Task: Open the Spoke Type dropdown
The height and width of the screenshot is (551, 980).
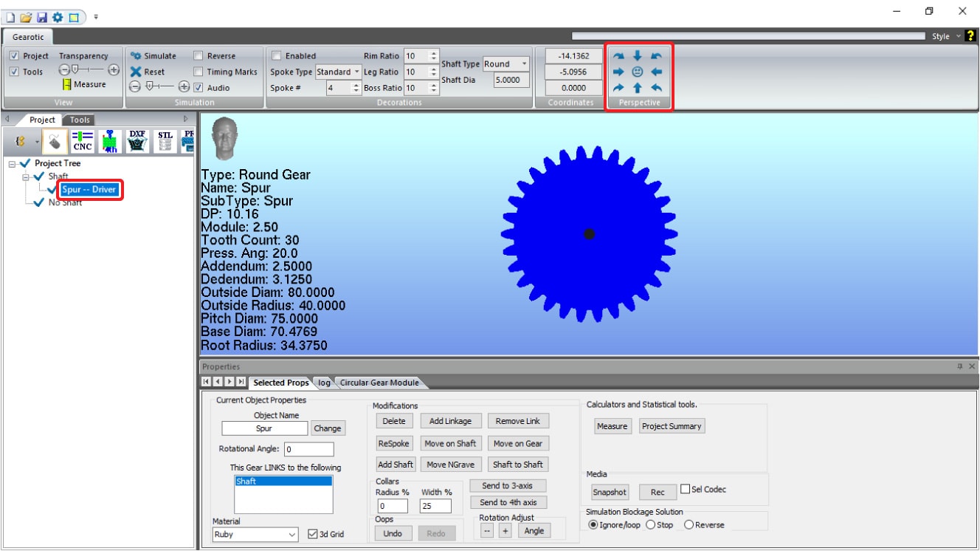Action: pos(357,72)
